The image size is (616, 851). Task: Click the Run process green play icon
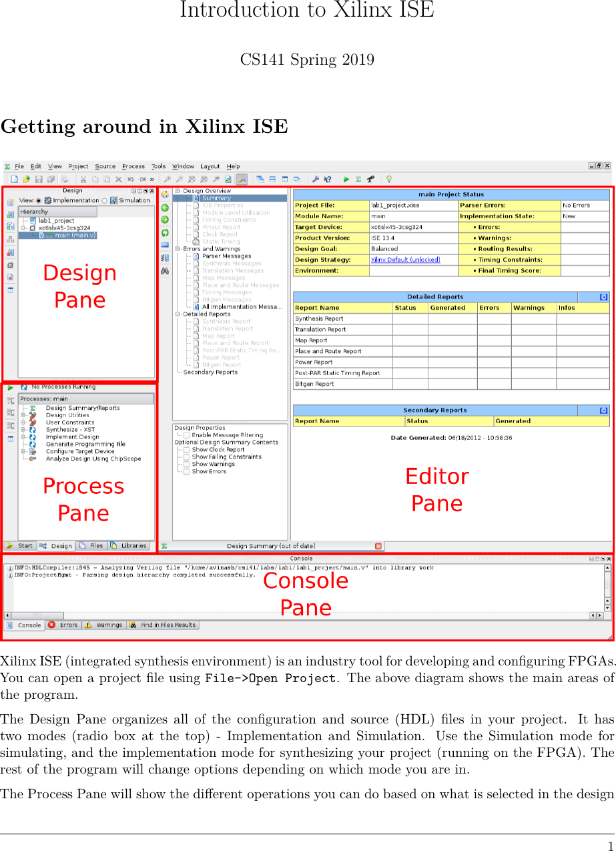point(346,179)
